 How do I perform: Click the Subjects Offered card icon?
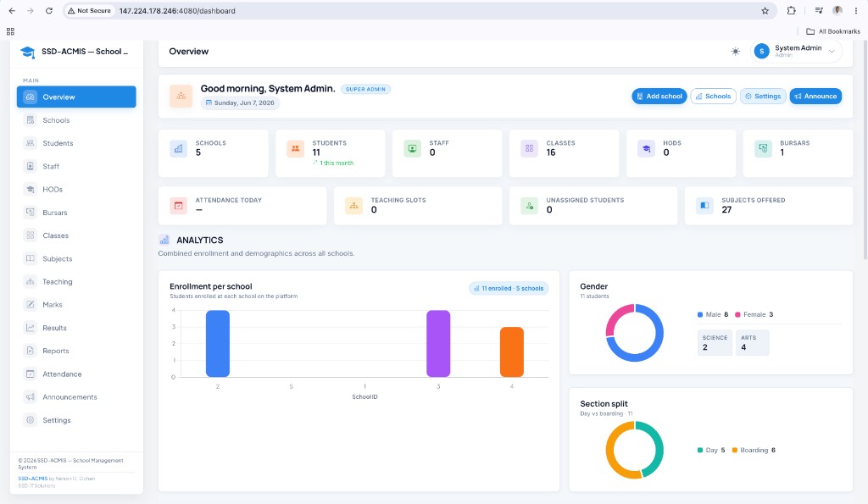704,206
